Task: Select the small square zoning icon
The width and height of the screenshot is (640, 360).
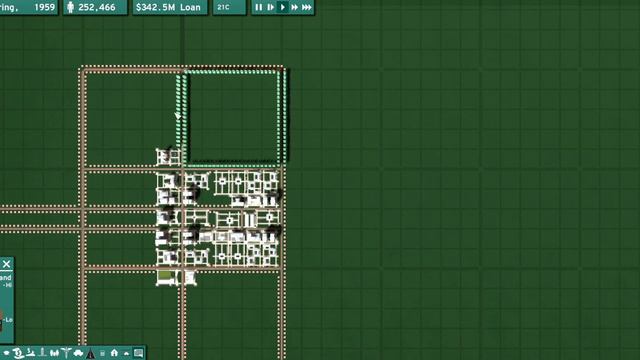Action: pyautogui.click(x=102, y=353)
